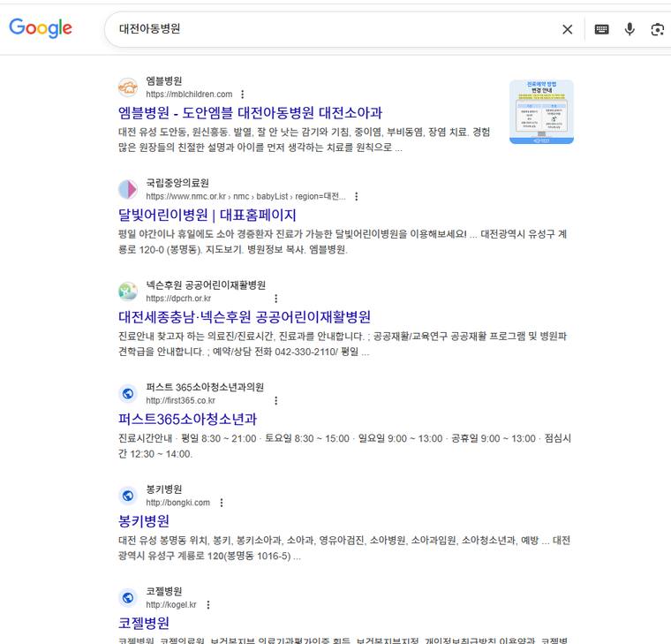The width and height of the screenshot is (671, 644).
Task: Click the 코젤병원 globe favicon
Action: pyautogui.click(x=128, y=598)
